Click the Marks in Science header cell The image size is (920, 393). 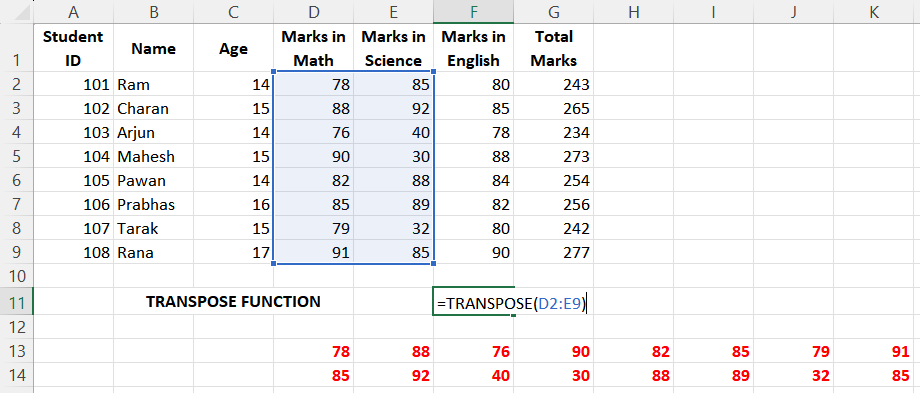click(x=393, y=48)
